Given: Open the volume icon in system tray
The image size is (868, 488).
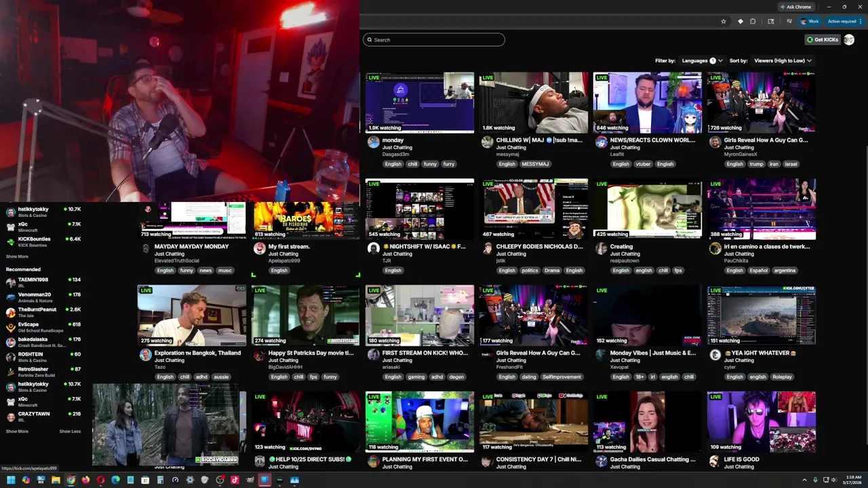Looking at the screenshot, I should click(x=835, y=480).
